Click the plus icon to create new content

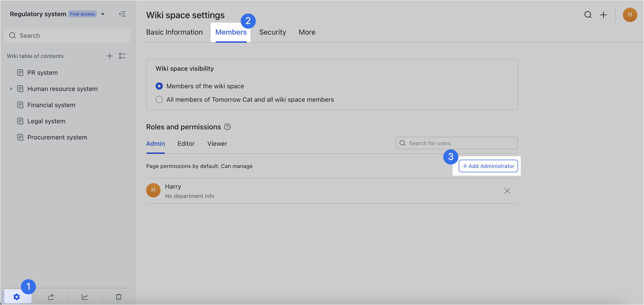tap(603, 15)
